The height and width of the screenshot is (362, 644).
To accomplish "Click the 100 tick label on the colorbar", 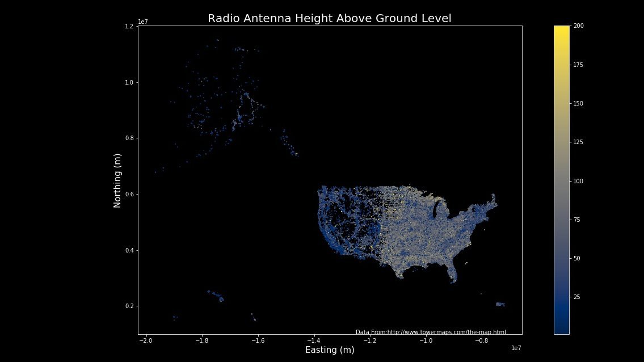I will point(579,181).
